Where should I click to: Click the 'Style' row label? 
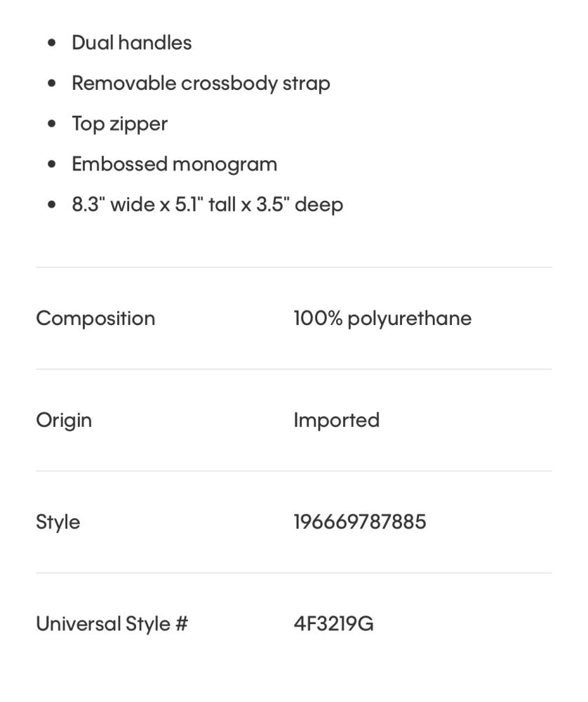(x=58, y=522)
